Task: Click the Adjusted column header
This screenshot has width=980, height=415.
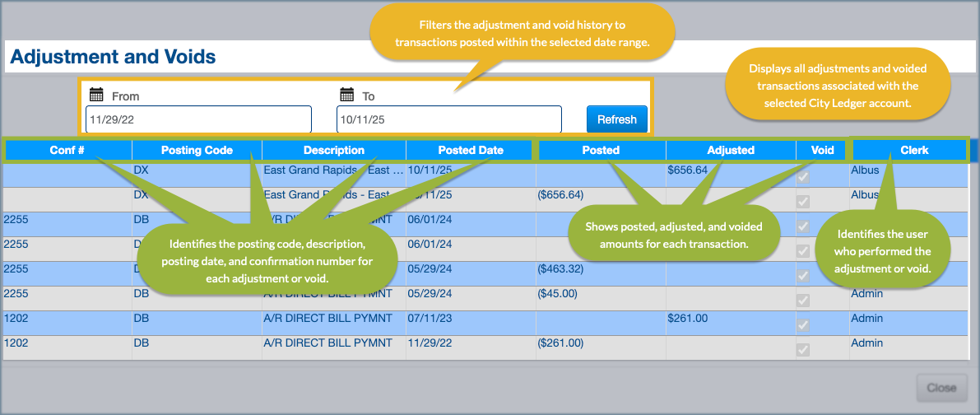Action: tap(731, 150)
